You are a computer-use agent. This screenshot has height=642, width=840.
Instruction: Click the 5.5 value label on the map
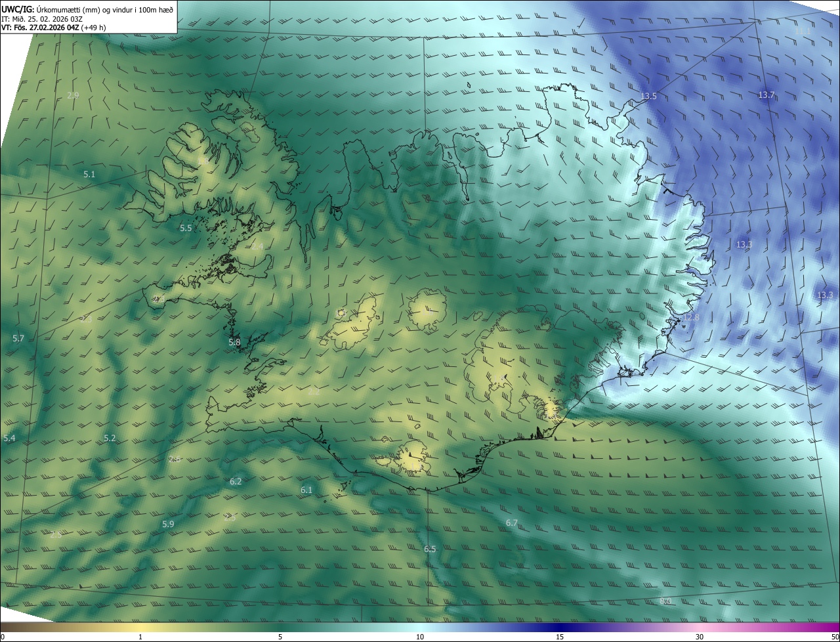point(186,228)
